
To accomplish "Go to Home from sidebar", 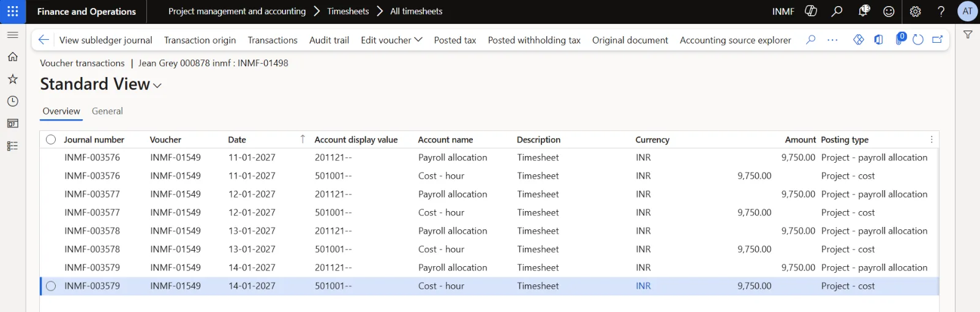I will coord(12,57).
